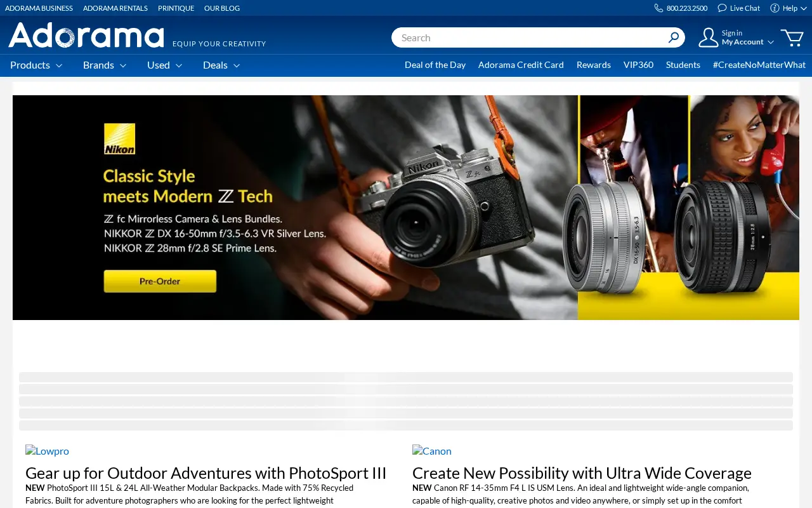Open Live Chat speech bubble icon
This screenshot has width=812, height=508.
tap(722, 8)
